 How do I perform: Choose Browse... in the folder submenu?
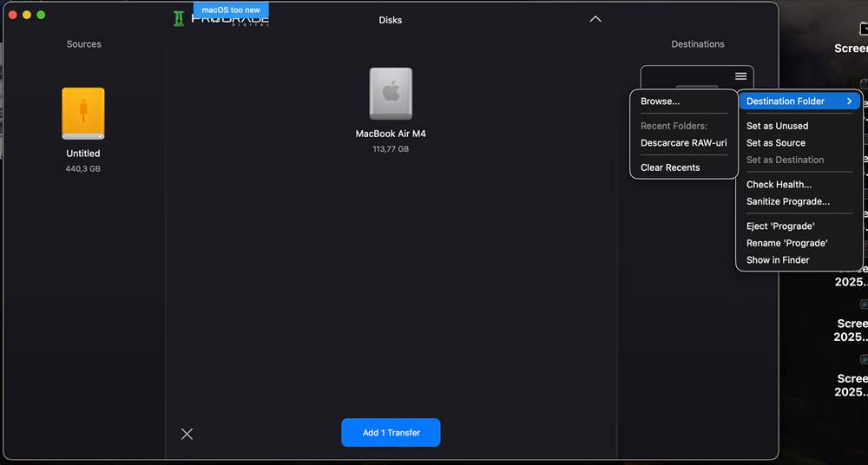point(660,102)
